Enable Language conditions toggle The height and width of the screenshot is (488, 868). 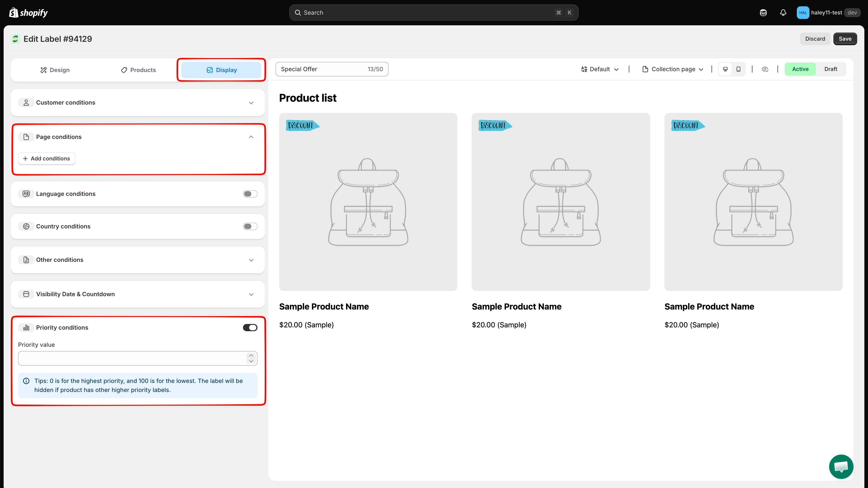[250, 194]
